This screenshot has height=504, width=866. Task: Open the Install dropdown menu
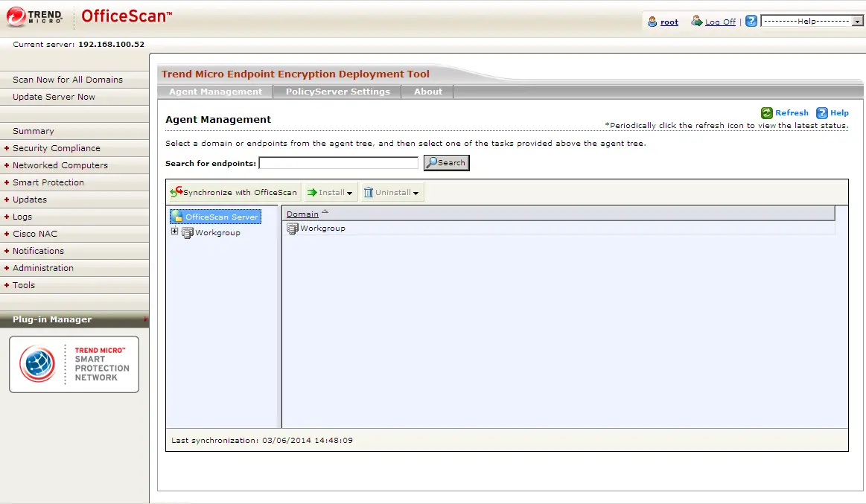pos(331,193)
